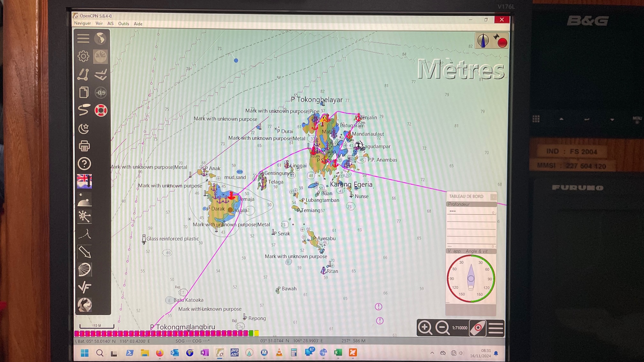The width and height of the screenshot is (644, 362).
Task: Click the sun horizon celestial icon
Action: [x=84, y=200]
